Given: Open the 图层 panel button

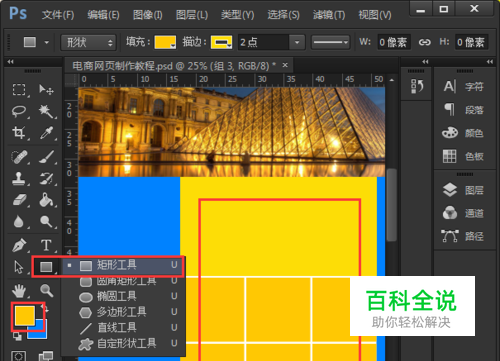Looking at the screenshot, I should [x=464, y=190].
